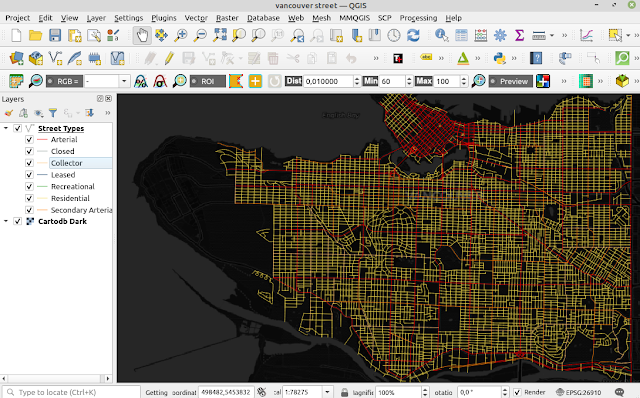Select the Pan Map hand tool

(x=142, y=36)
